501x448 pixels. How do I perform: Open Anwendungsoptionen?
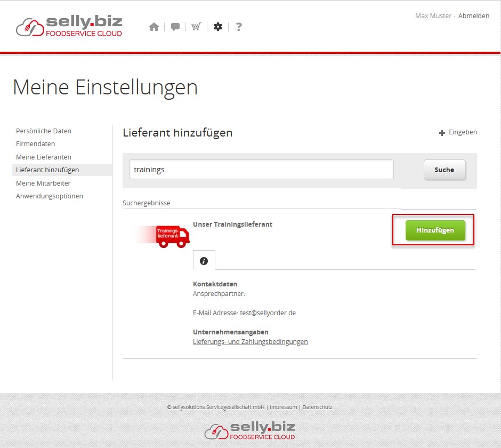(x=50, y=196)
